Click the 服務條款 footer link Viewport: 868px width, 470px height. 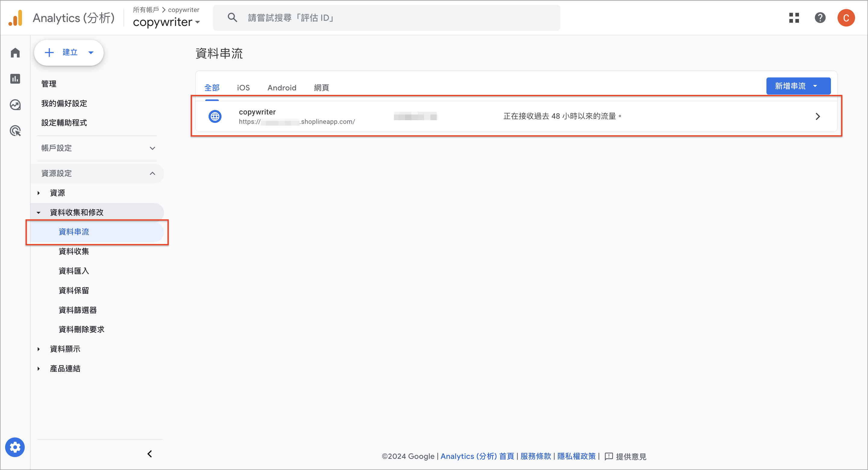pos(536,456)
